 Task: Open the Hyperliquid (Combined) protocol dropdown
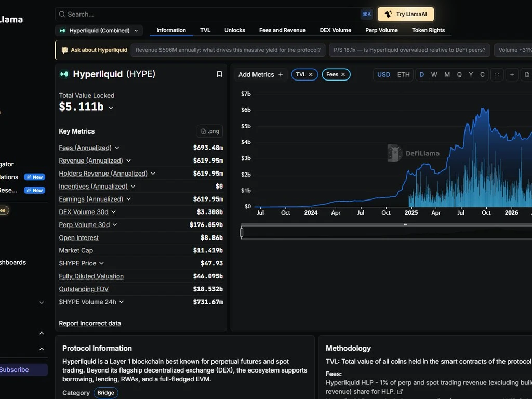(99, 30)
